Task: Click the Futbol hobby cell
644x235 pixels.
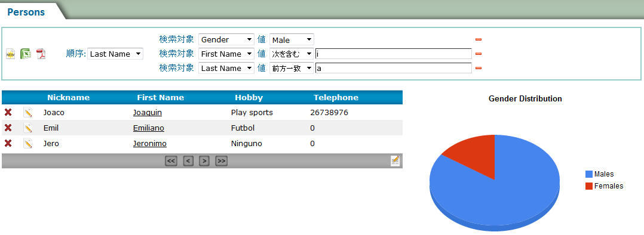Action: pos(243,128)
